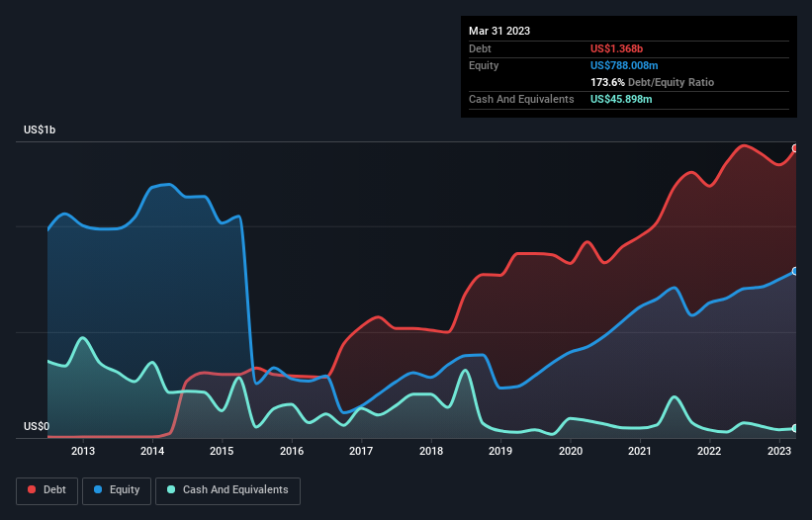Toggle Cash And Equivalents legend button
Screen dimensions: 812x520
click(227, 490)
